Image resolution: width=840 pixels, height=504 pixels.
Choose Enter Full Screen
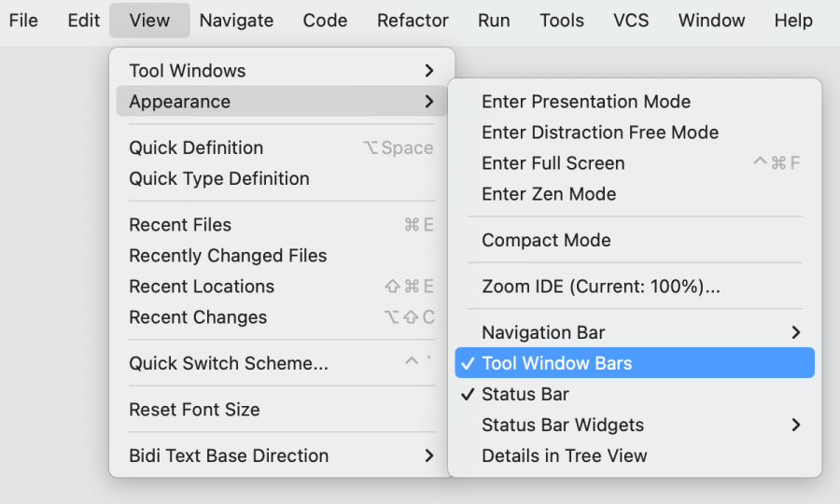tap(553, 163)
